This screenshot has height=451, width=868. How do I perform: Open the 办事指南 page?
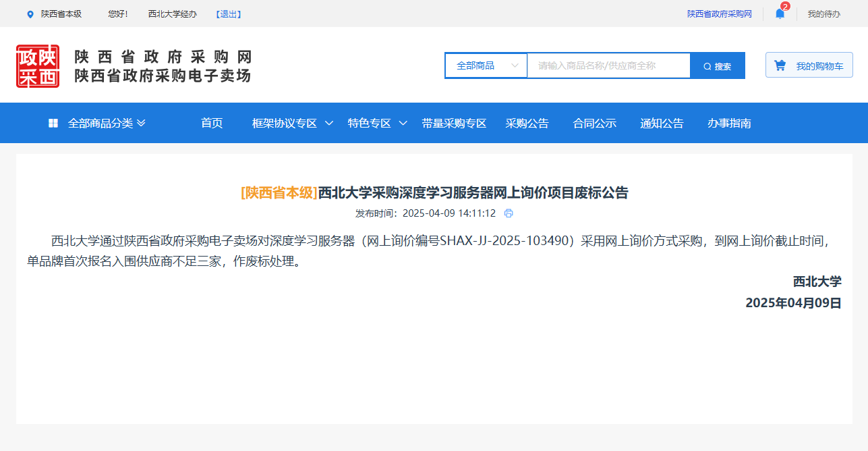coord(729,123)
